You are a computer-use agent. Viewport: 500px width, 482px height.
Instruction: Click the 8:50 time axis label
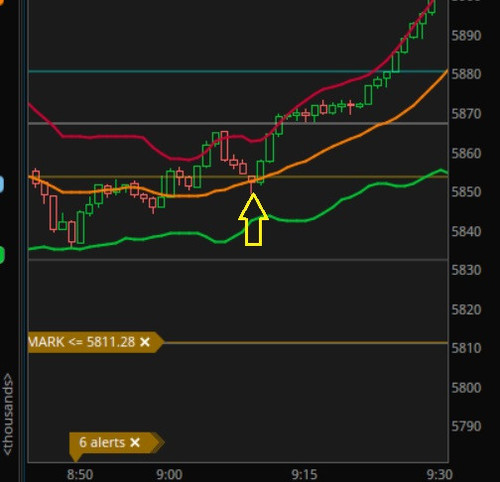[x=80, y=474]
